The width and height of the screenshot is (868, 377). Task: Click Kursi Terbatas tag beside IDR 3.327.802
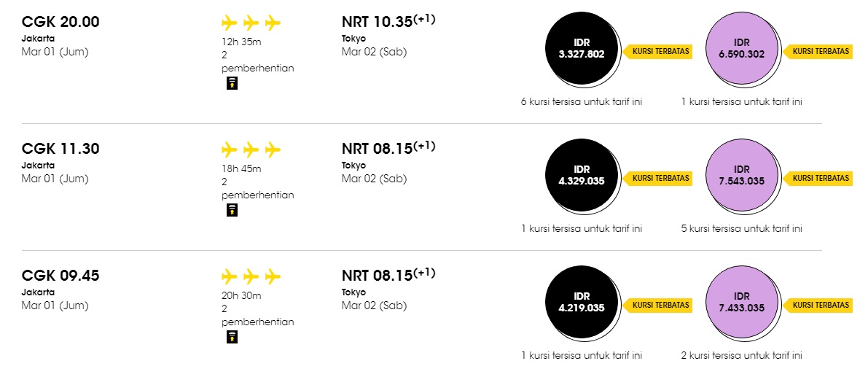657,51
